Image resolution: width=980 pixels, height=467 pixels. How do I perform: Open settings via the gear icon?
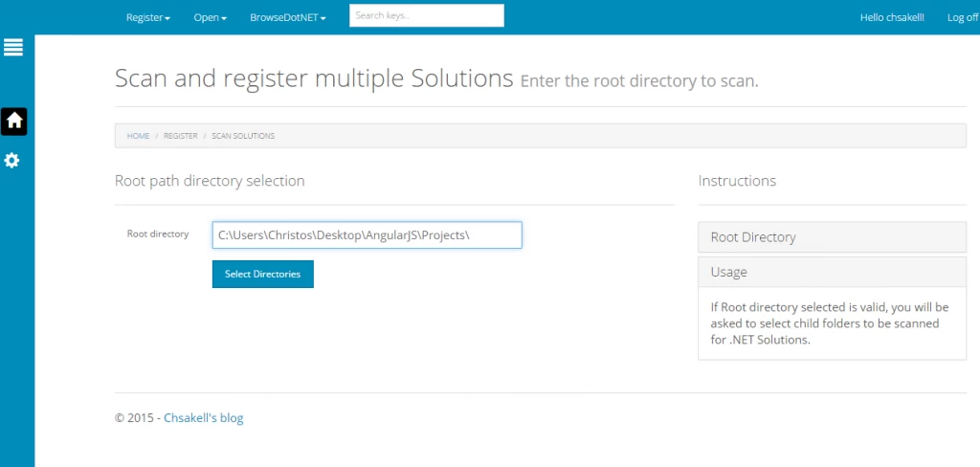[x=12, y=160]
